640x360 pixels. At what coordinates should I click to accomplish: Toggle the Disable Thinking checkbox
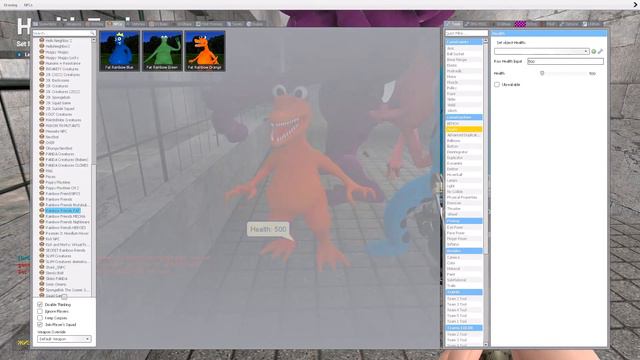click(x=40, y=304)
